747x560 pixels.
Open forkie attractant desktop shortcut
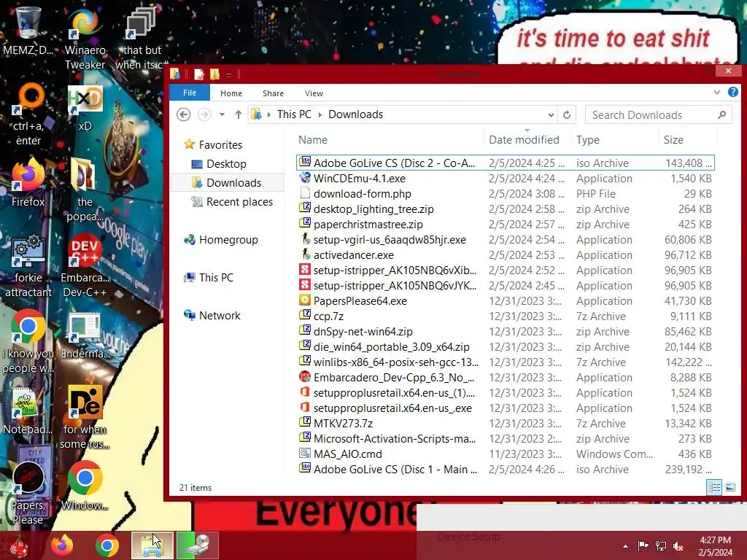pos(28,266)
